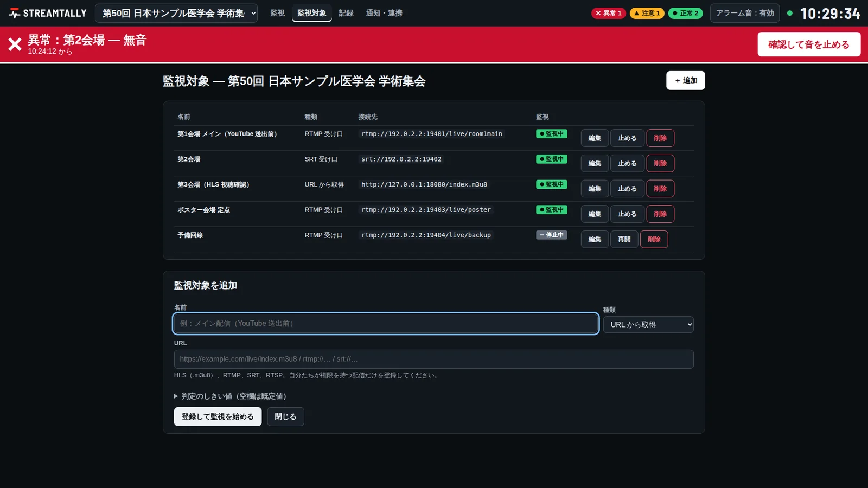Stop monitoring ポスター会場 定点
This screenshot has width=868, height=488.
click(x=627, y=214)
